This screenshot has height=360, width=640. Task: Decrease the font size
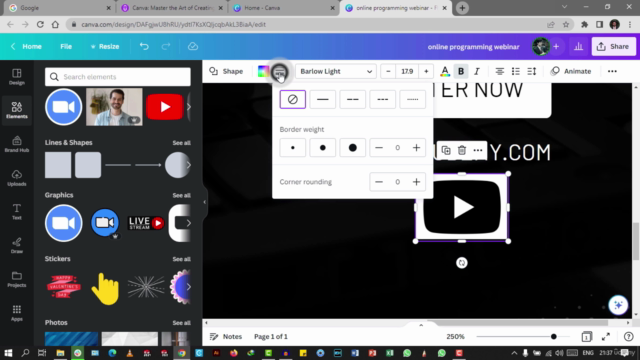388,71
